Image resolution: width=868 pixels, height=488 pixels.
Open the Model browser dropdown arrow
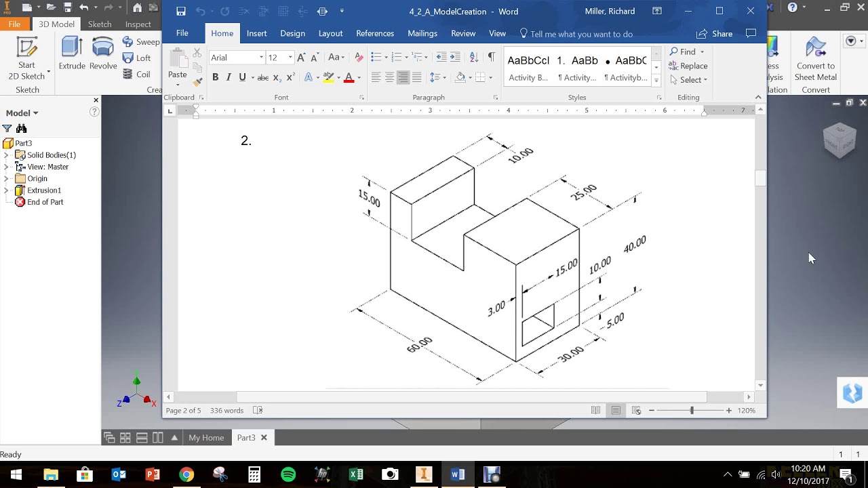(x=35, y=113)
